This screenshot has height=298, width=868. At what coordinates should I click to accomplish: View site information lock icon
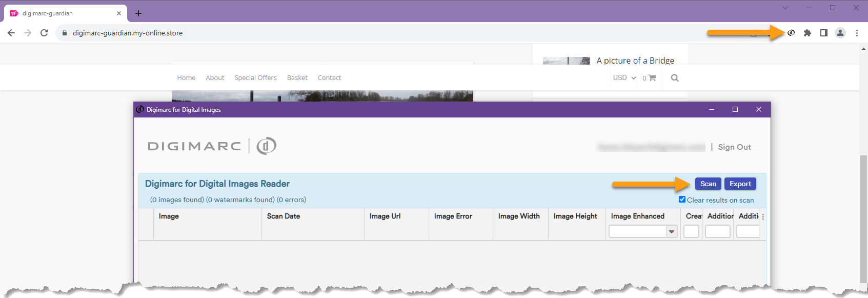(65, 33)
